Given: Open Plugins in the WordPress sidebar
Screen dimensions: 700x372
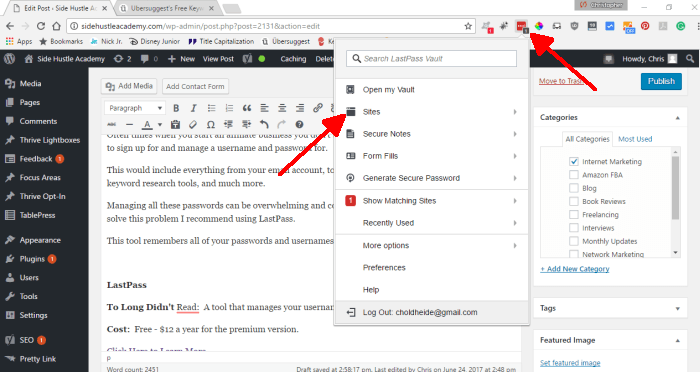Looking at the screenshot, I should [x=32, y=259].
